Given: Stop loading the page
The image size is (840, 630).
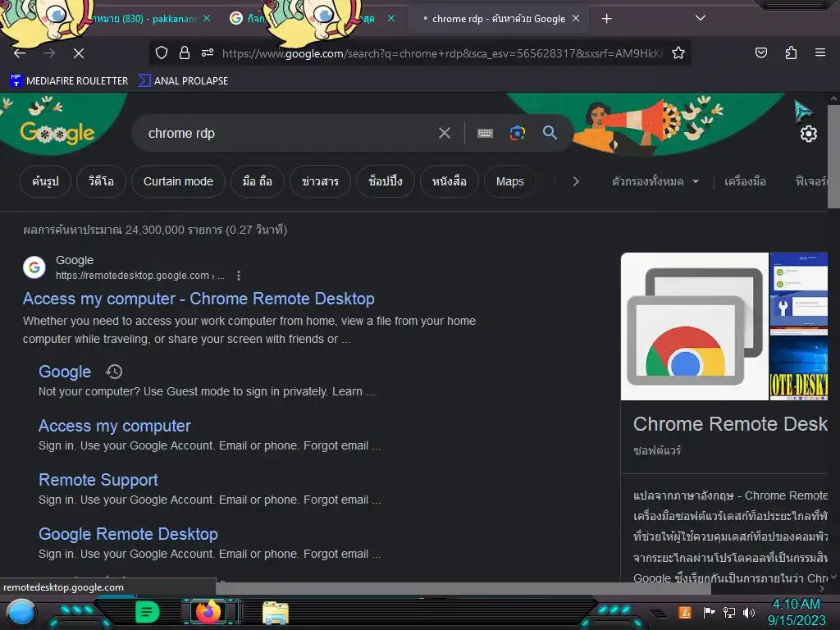Looking at the screenshot, I should coord(78,53).
